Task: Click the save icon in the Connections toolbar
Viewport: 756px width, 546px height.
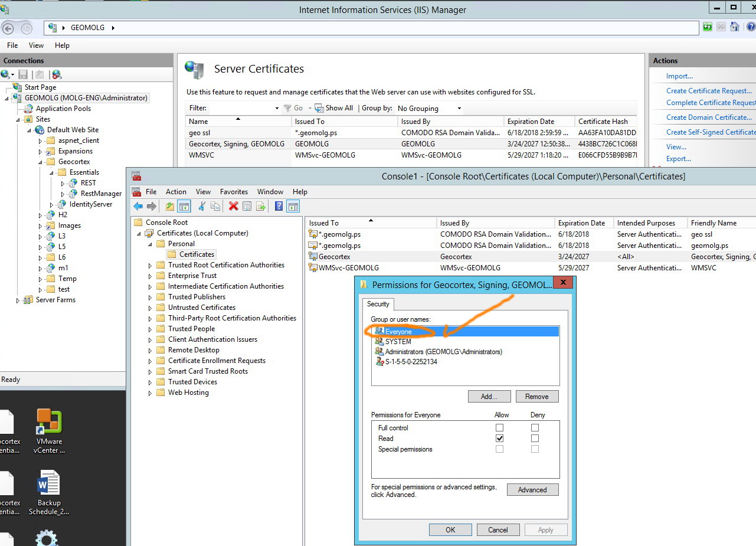Action: [23, 74]
